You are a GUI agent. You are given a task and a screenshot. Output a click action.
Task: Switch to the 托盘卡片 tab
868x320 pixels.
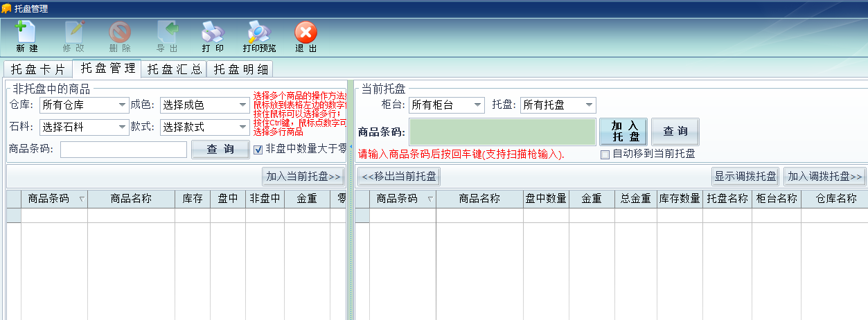coord(37,69)
